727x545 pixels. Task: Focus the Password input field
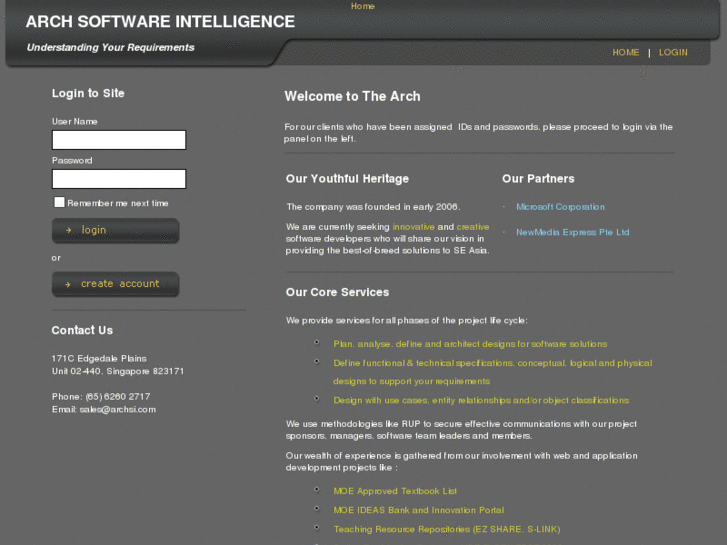pos(119,179)
